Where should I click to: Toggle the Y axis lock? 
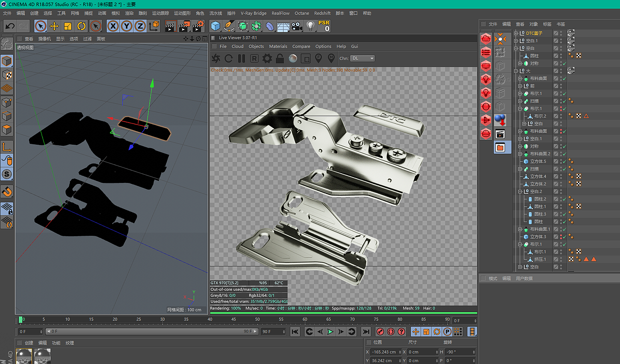[126, 26]
